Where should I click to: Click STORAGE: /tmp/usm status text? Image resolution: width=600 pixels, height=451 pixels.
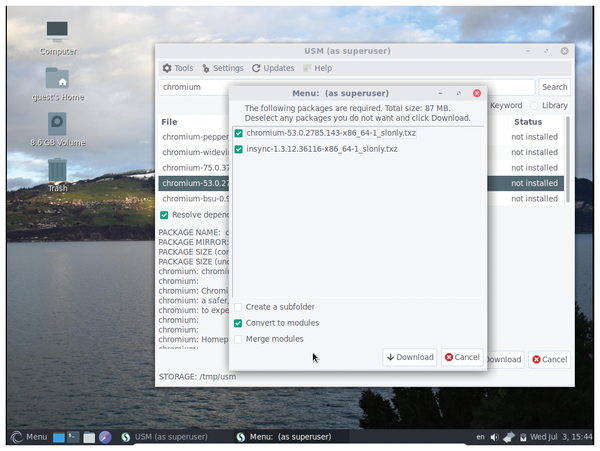tap(197, 377)
